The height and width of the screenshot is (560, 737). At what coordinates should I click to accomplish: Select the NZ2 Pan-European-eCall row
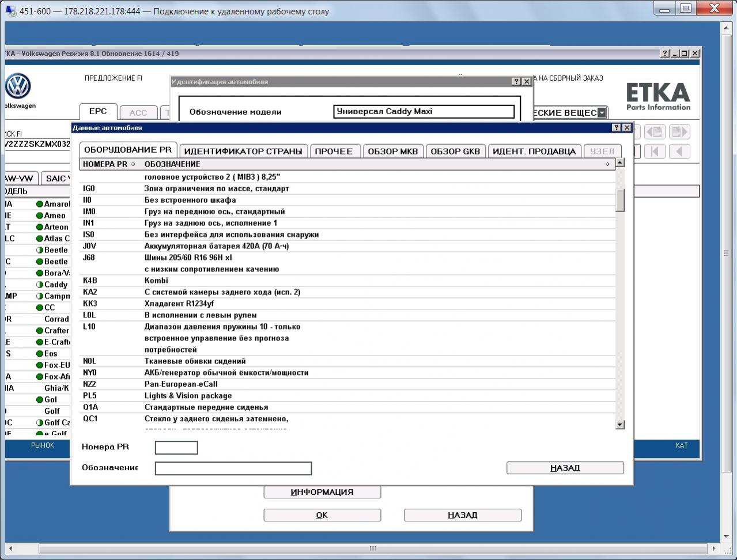[347, 384]
